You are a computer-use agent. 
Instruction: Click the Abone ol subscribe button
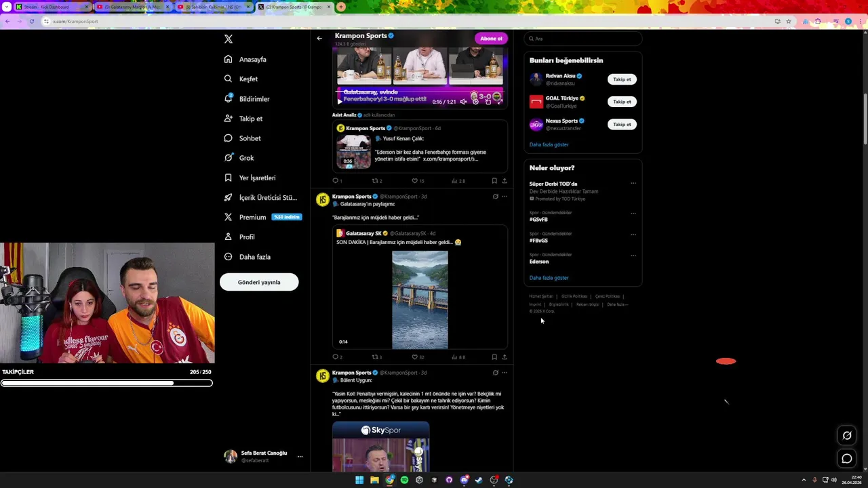click(x=491, y=39)
